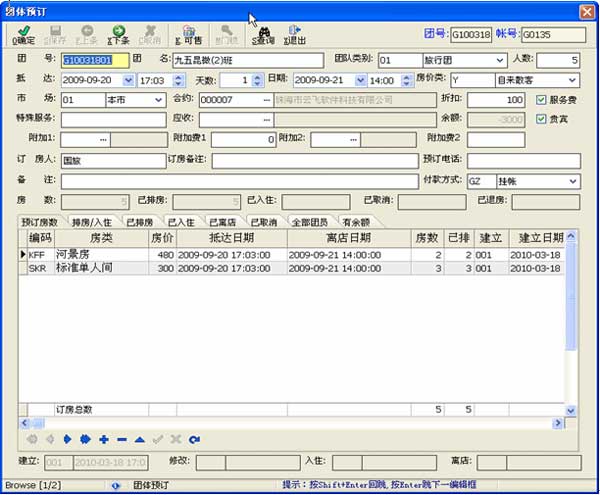
Task: Switch to the 预订房数 tab
Action: [40, 222]
